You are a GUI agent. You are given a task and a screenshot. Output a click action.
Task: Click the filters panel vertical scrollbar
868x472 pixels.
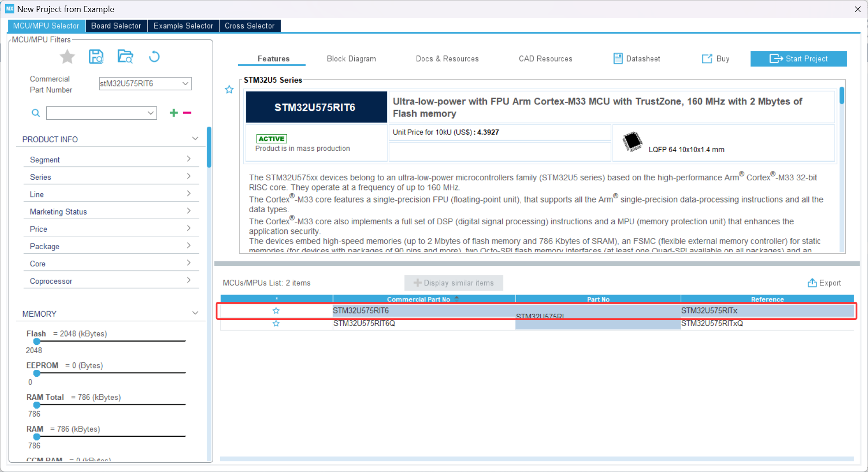[209, 147]
